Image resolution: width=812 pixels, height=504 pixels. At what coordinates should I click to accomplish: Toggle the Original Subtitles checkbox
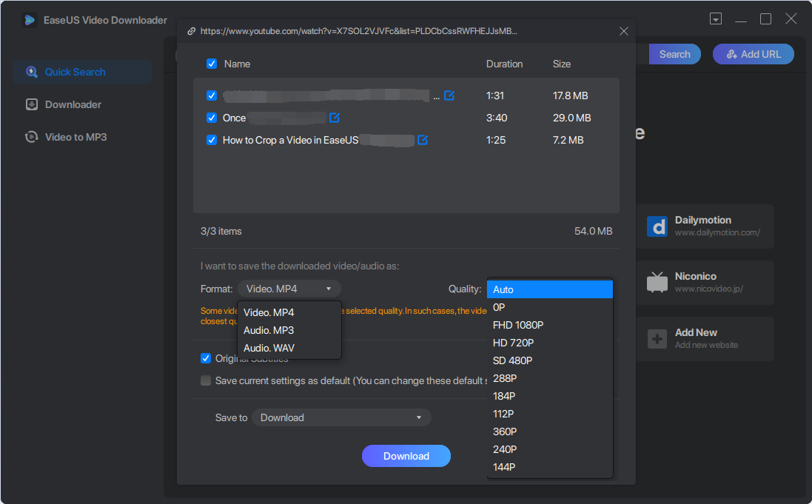click(x=206, y=358)
